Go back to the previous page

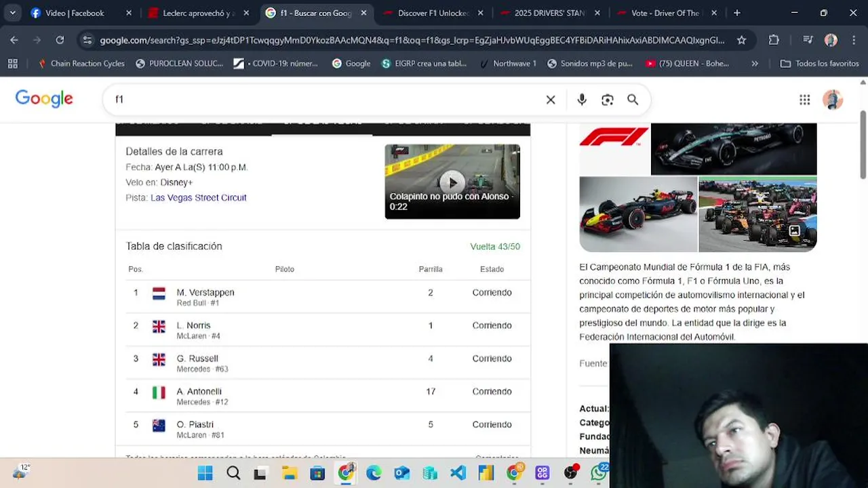[14, 40]
